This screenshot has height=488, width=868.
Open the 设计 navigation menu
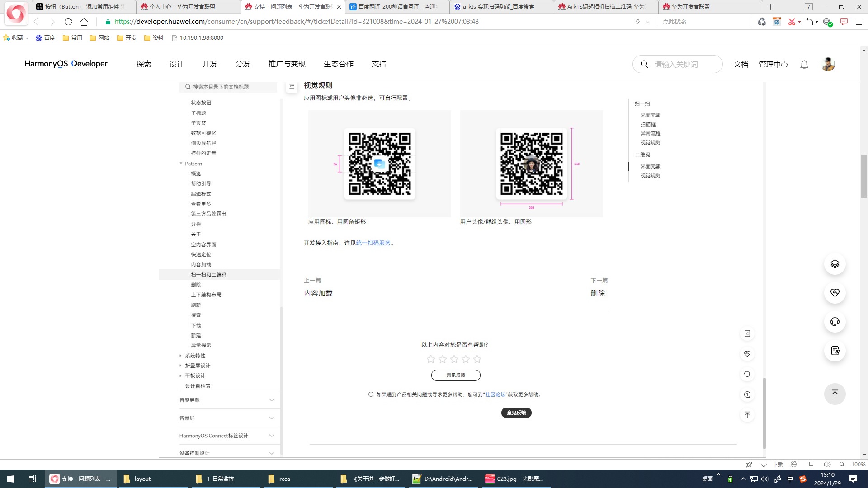pos(177,64)
